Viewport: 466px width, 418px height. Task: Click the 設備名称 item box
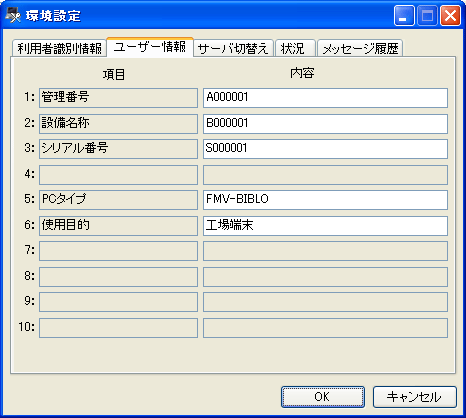[x=118, y=124]
